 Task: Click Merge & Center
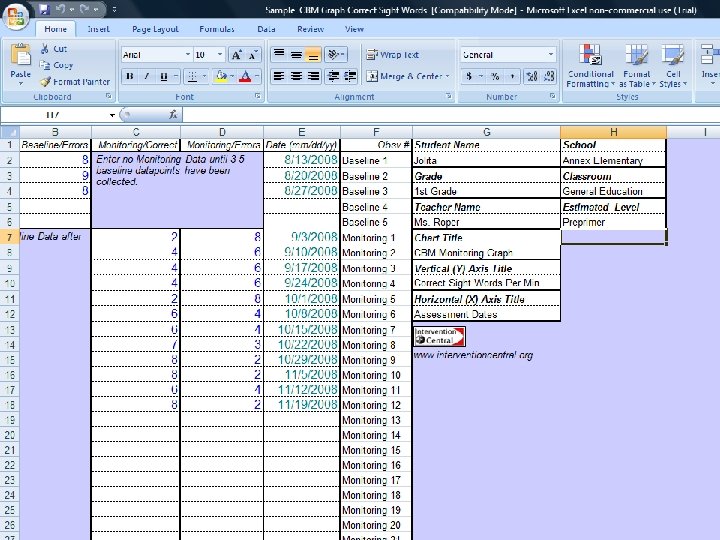(404, 76)
